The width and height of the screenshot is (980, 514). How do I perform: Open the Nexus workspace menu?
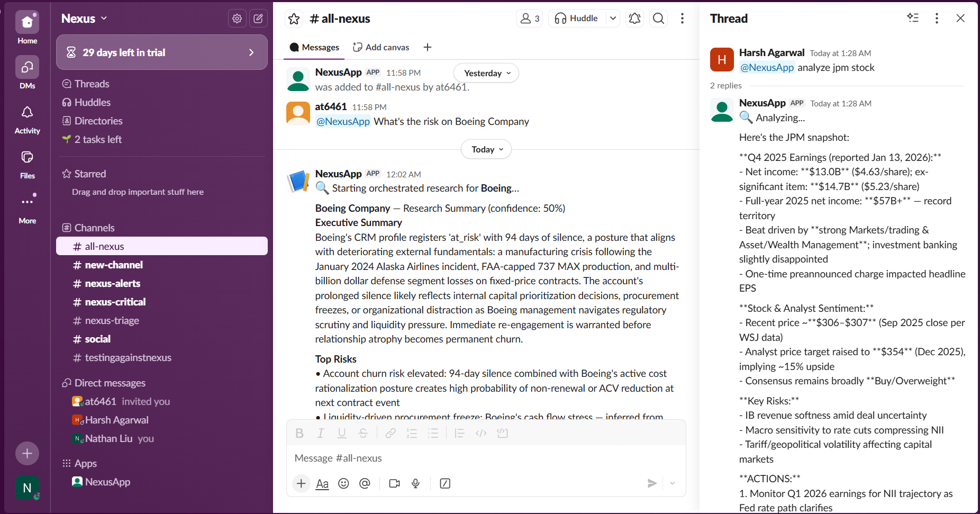[x=84, y=19]
